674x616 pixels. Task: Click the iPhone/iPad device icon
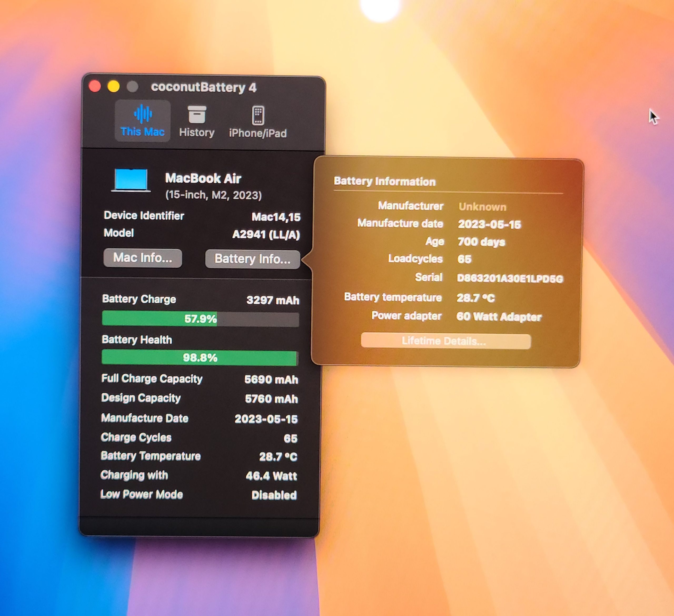point(258,115)
